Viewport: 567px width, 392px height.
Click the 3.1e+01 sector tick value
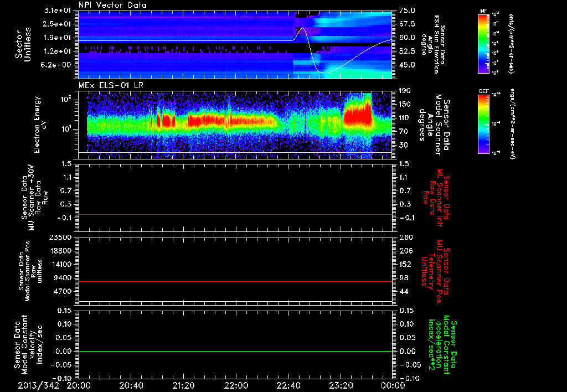[x=58, y=11]
